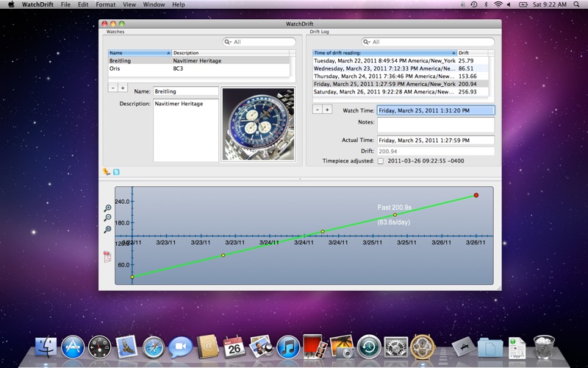
Task: Export the drift graph as PDF
Action: pos(107,257)
